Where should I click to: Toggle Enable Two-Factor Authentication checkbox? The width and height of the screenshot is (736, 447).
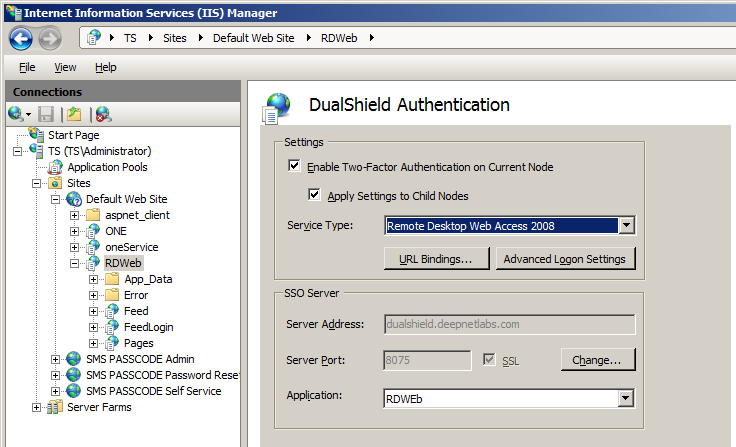(294, 167)
